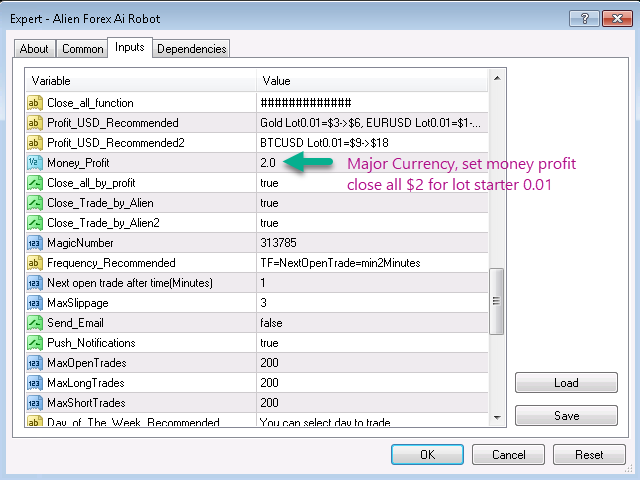Click the scrollbar up arrow
The image size is (640, 480).
[x=496, y=78]
